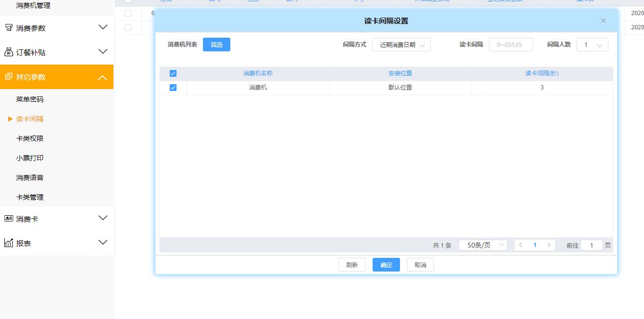Image resolution: width=644 pixels, height=319 pixels.
Task: Expand the 消费卡 menu chevron
Action: (x=103, y=218)
